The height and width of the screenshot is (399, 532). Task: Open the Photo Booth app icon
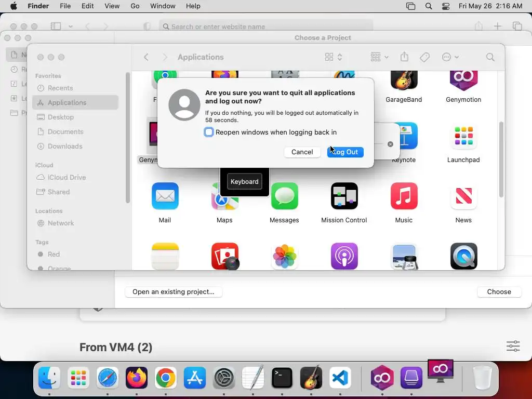[224, 256]
